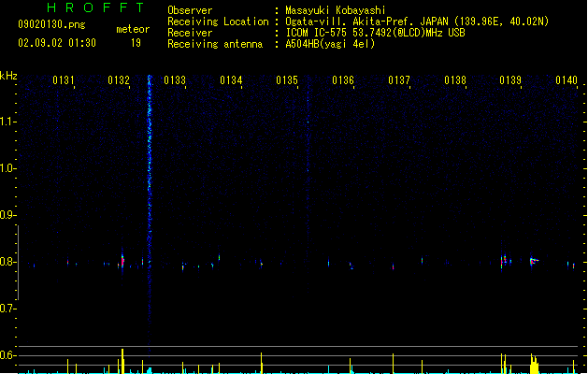Screen dimensions: 588x374
Task: Click the 0.8 frequency axis label
Action: coord(7,262)
